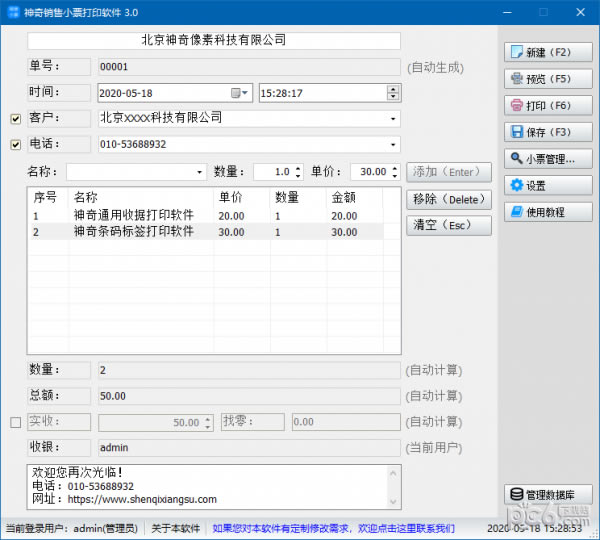Expand the 客户 customer combo box
This screenshot has width=600, height=540.
(393, 119)
